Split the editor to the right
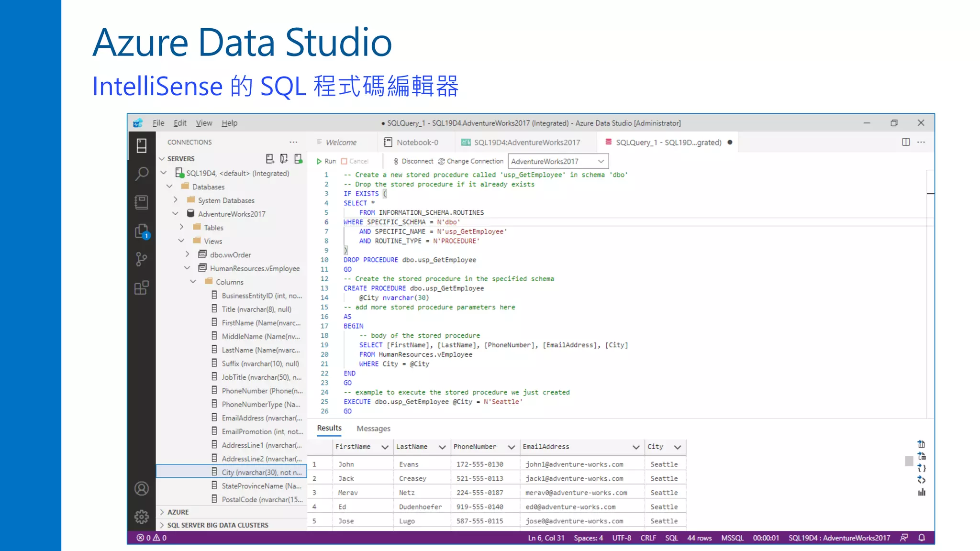Viewport: 980px width, 551px height. [x=906, y=142]
